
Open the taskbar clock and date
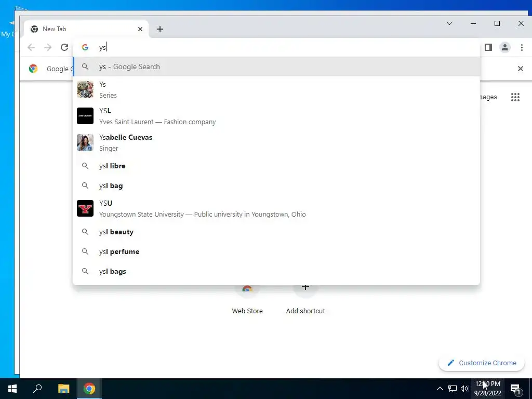click(x=487, y=389)
